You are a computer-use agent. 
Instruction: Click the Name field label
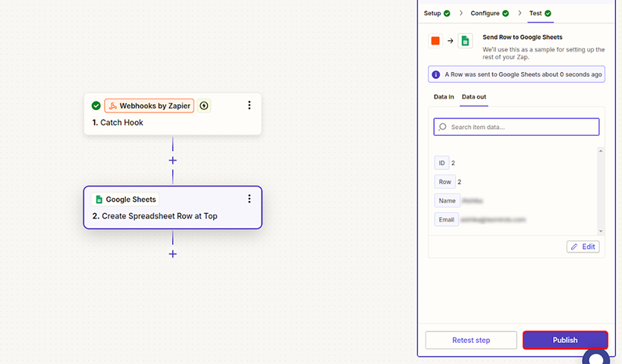[447, 201]
